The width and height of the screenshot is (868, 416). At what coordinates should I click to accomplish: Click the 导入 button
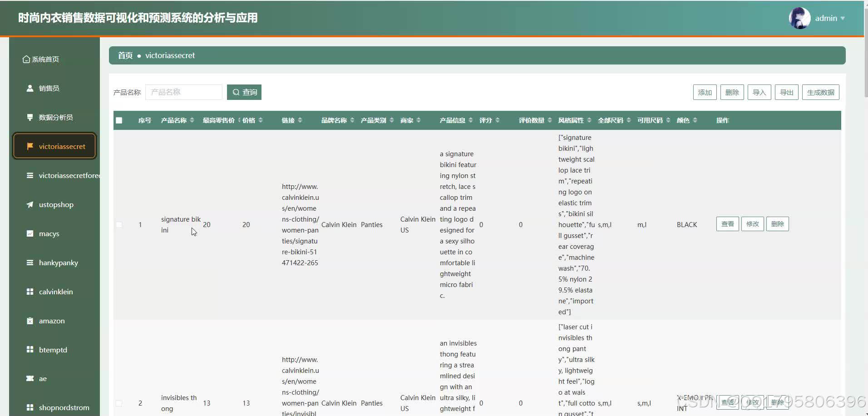759,92
